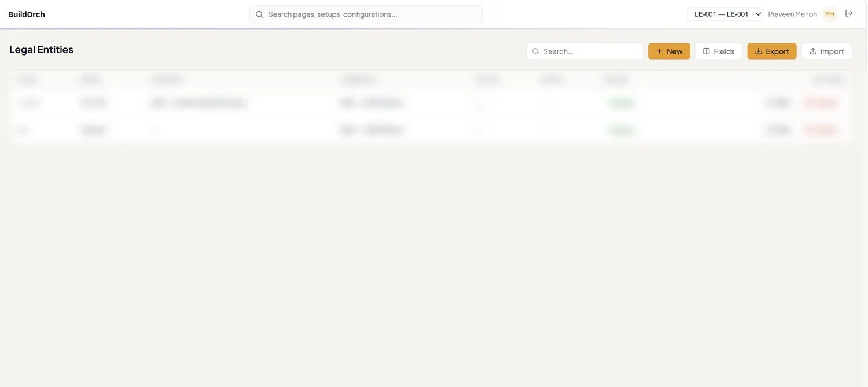The height and width of the screenshot is (387, 868).
Task: Export the legal entities list
Action: pyautogui.click(x=772, y=51)
